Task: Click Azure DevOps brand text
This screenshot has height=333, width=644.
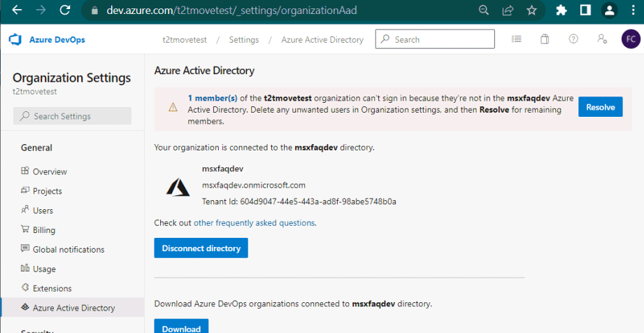Action: tap(57, 39)
